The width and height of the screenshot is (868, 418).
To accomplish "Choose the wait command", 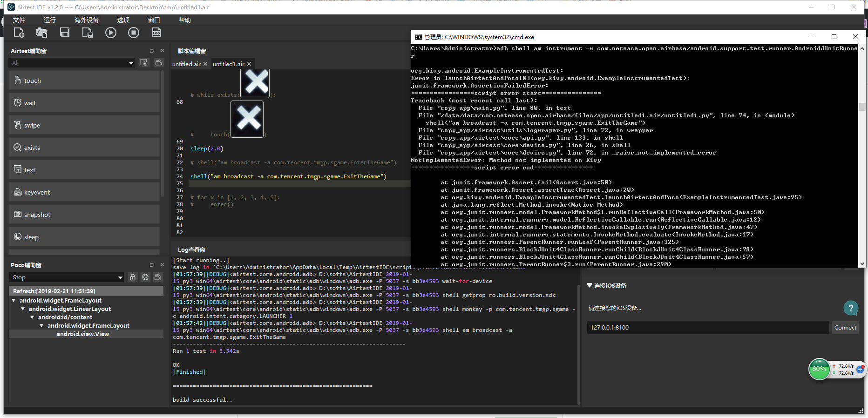I will pyautogui.click(x=84, y=103).
